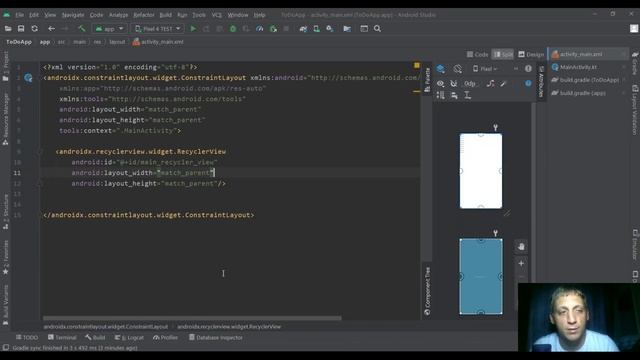Open the VCS menu
Screen dimensions: 640x360
pyautogui.click(x=216, y=15)
